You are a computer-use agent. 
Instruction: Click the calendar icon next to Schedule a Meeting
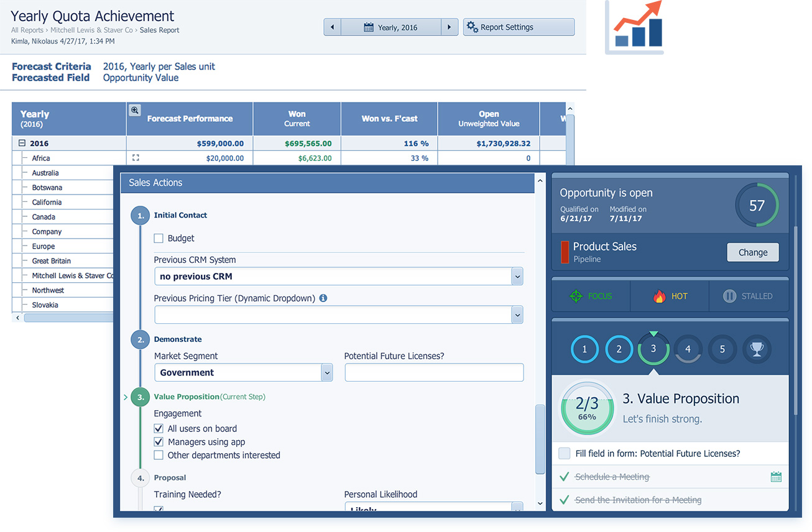776,477
